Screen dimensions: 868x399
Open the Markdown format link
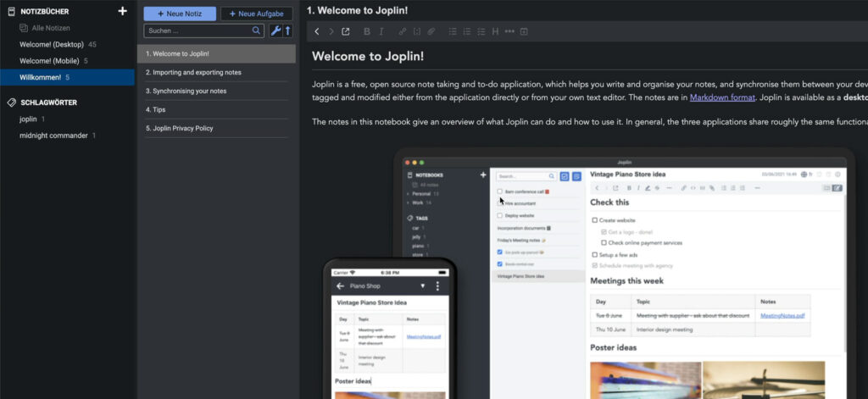click(721, 97)
